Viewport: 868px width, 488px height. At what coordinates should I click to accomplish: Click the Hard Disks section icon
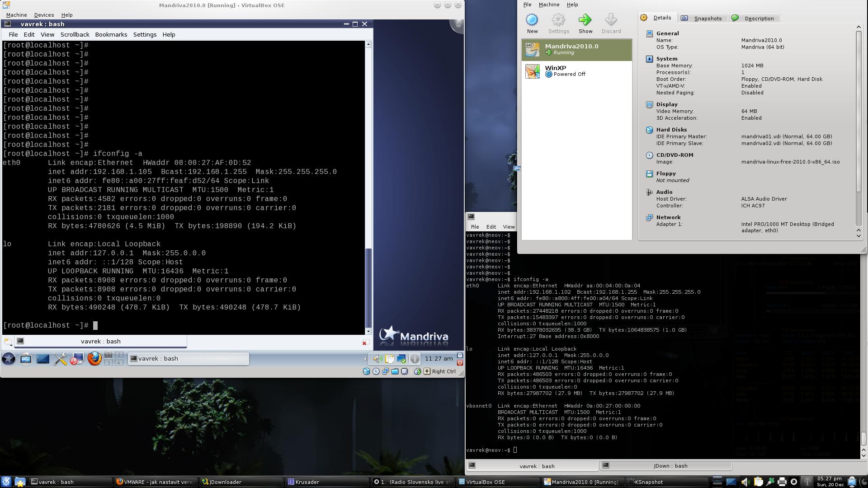click(649, 130)
